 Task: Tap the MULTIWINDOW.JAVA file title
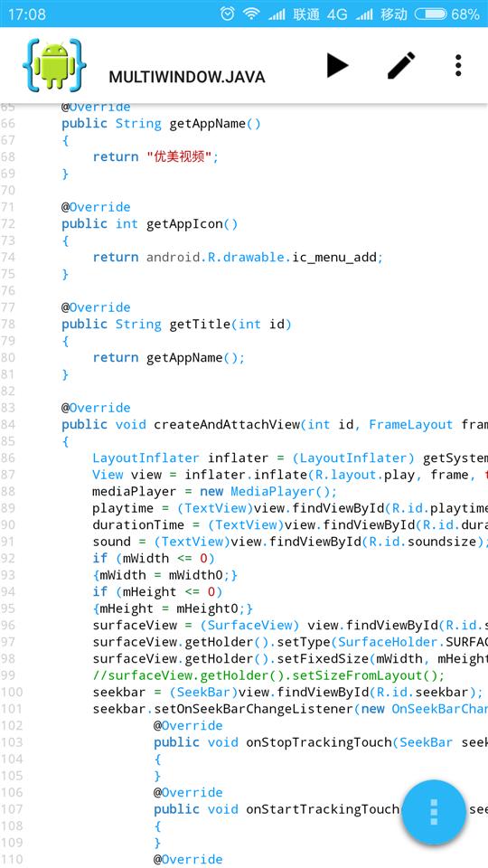[x=187, y=77]
